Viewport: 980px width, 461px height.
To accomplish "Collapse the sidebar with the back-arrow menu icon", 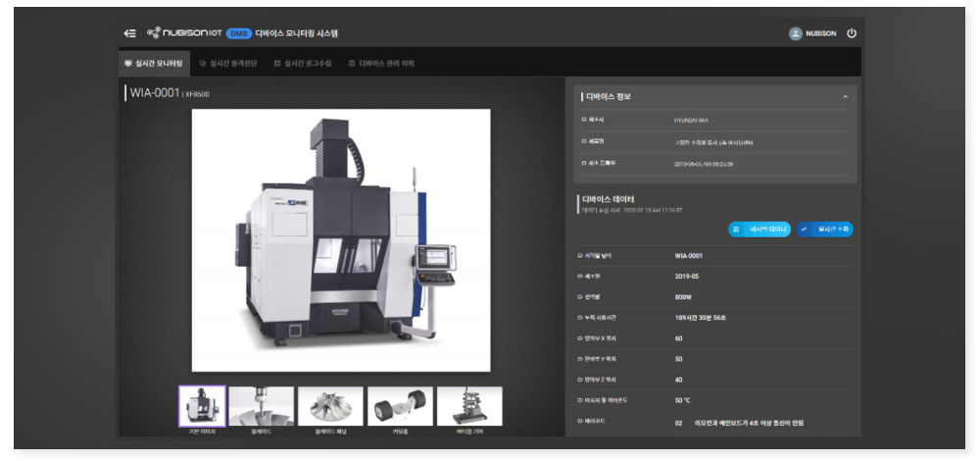I will (130, 33).
